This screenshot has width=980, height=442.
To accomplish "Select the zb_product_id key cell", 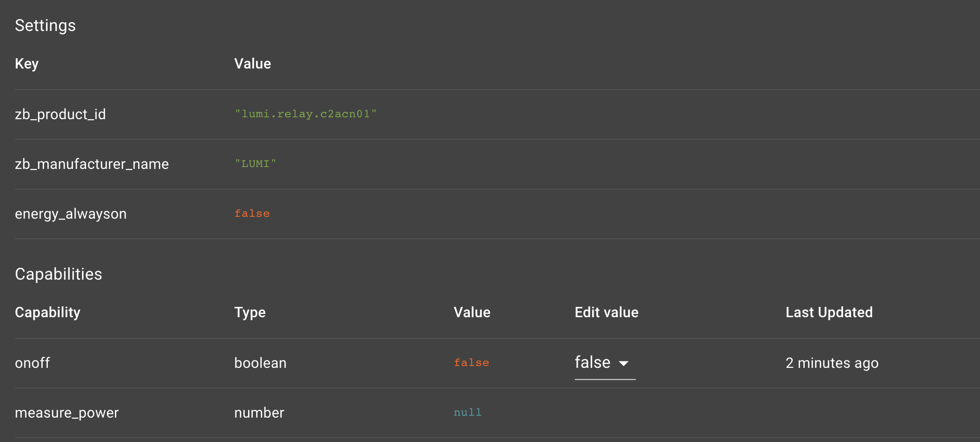I will [60, 114].
